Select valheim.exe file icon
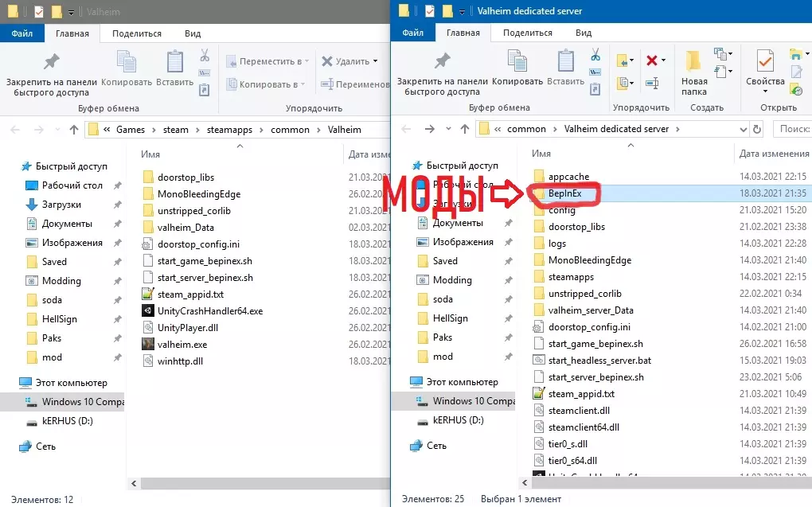The height and width of the screenshot is (507, 812). [x=148, y=345]
